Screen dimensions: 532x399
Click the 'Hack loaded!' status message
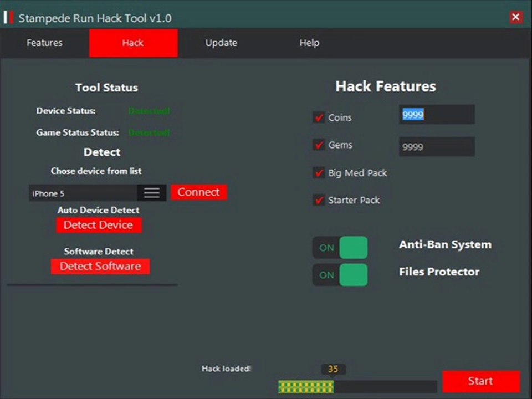(226, 369)
